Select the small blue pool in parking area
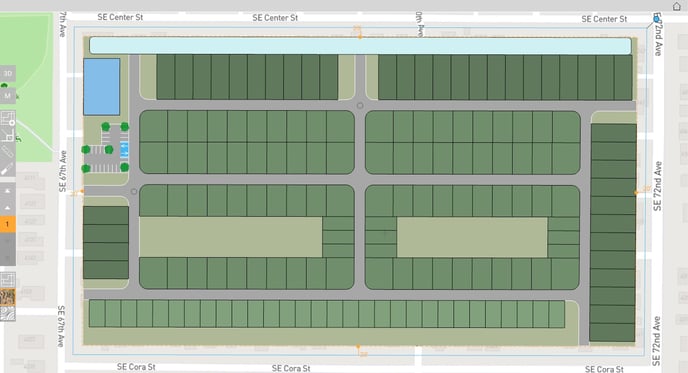This screenshot has height=373, width=688. (x=124, y=150)
